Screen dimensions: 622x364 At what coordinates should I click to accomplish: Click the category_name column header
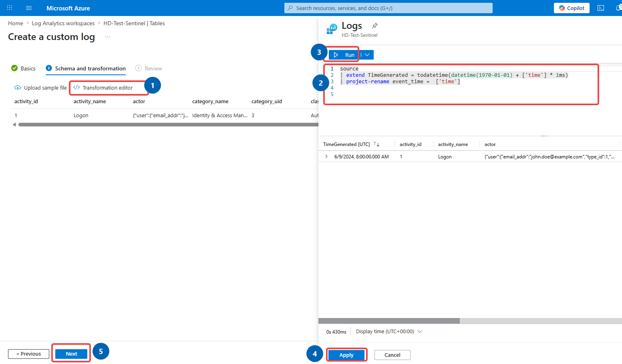click(210, 101)
